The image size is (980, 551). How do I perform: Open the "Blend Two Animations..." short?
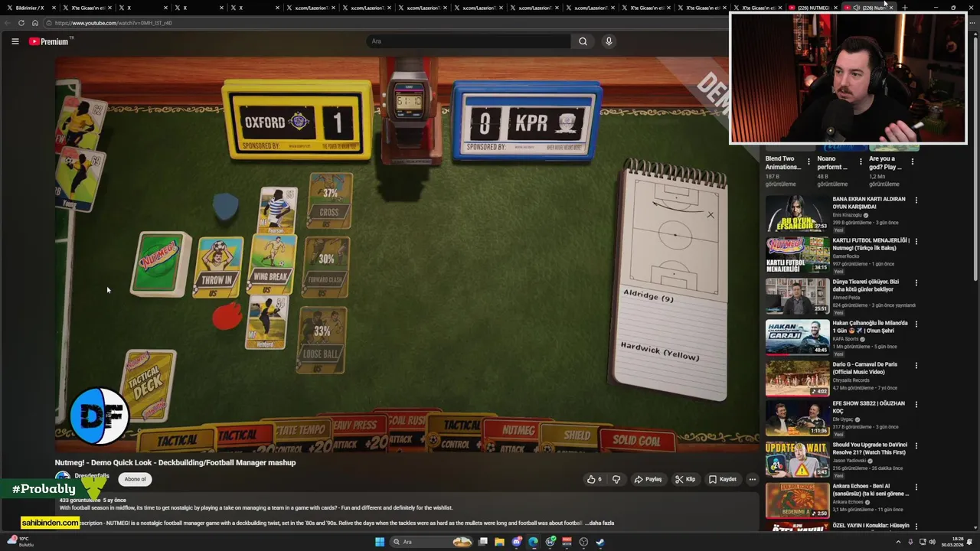(x=782, y=163)
